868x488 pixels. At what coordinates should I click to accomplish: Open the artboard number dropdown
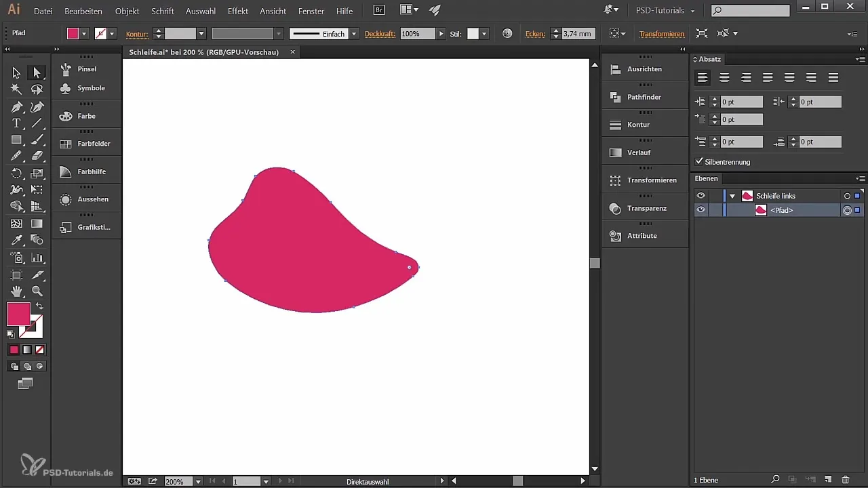pyautogui.click(x=267, y=481)
